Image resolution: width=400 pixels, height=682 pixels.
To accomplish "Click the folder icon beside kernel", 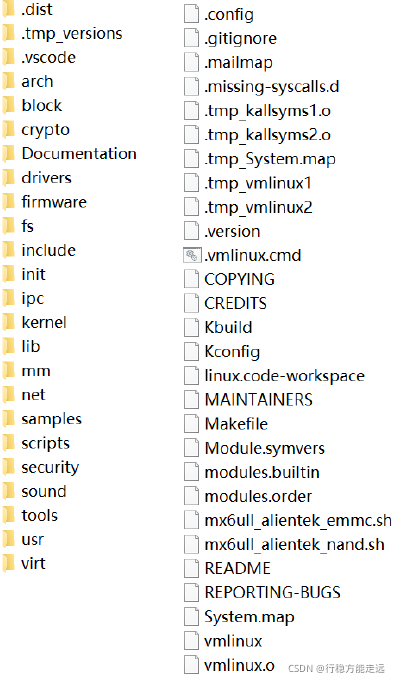I will coord(8,322).
